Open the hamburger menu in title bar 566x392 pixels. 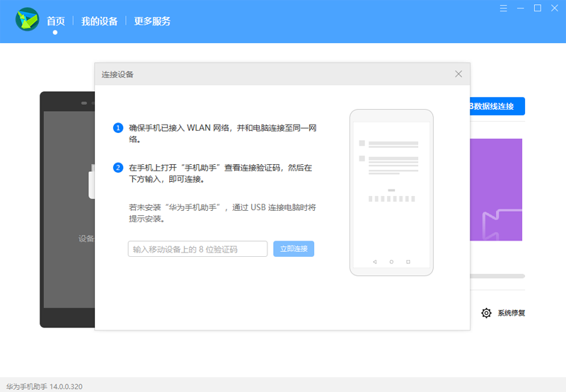[x=504, y=8]
